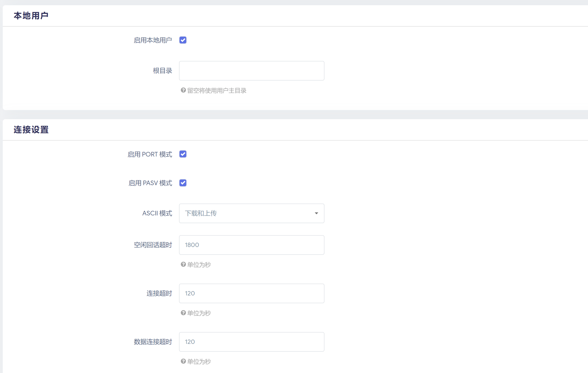Click help icon under 空闲回话超时 field
This screenshot has width=588, height=373.
click(x=183, y=264)
